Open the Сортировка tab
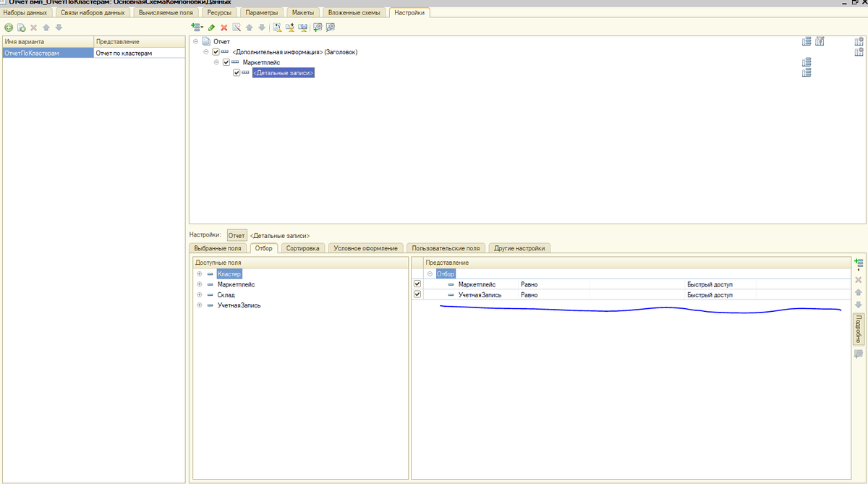Image resolution: width=868 pixels, height=484 pixels. (x=302, y=248)
